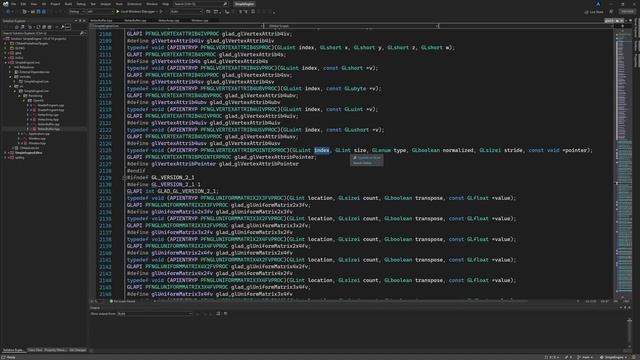Open the Show output from Build dropdown

tap(155, 313)
